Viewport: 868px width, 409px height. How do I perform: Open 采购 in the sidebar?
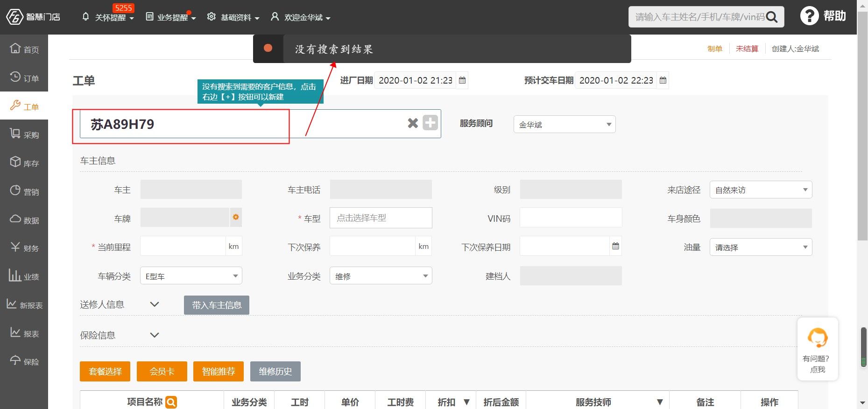[24, 134]
